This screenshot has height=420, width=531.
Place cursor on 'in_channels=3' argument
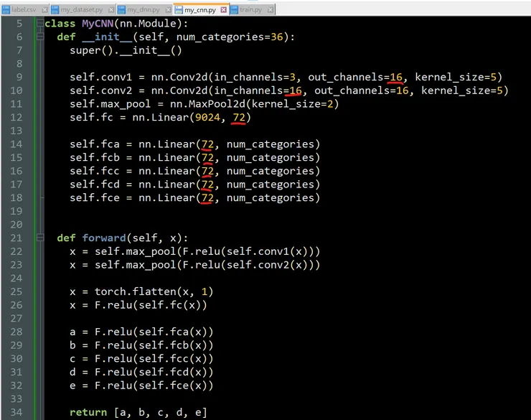point(254,77)
